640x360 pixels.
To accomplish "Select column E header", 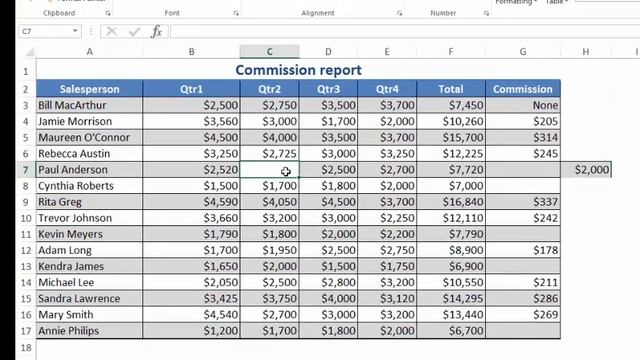I will point(387,52).
